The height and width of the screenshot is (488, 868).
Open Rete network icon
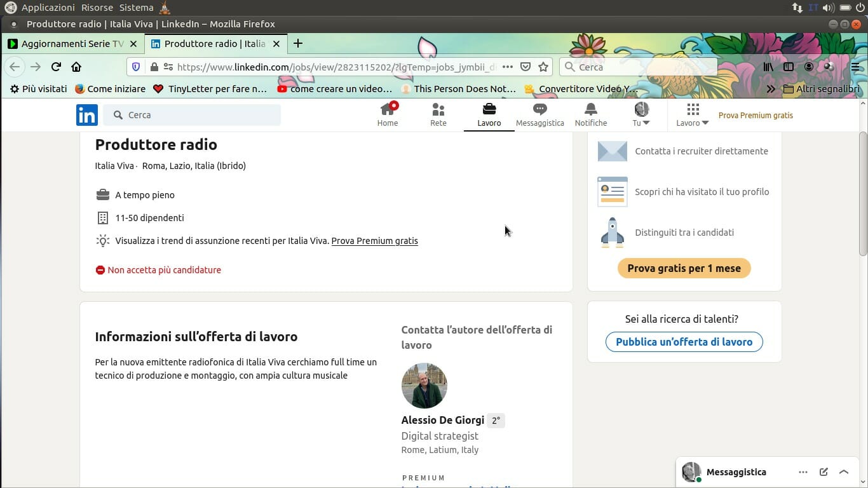[438, 114]
